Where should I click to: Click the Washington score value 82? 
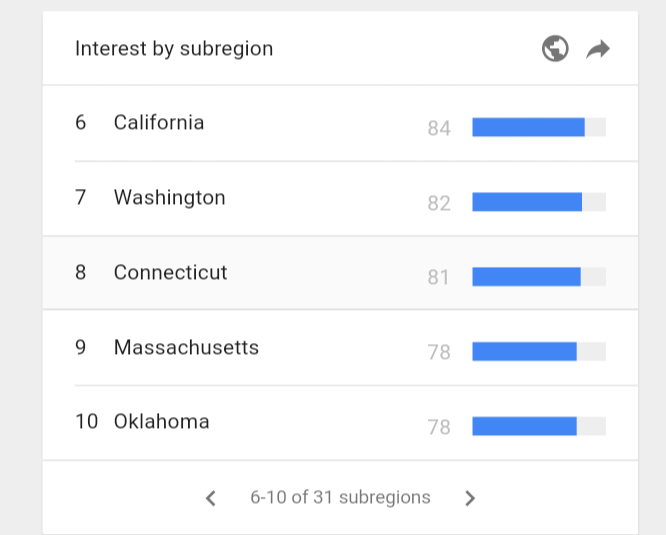[x=439, y=203]
